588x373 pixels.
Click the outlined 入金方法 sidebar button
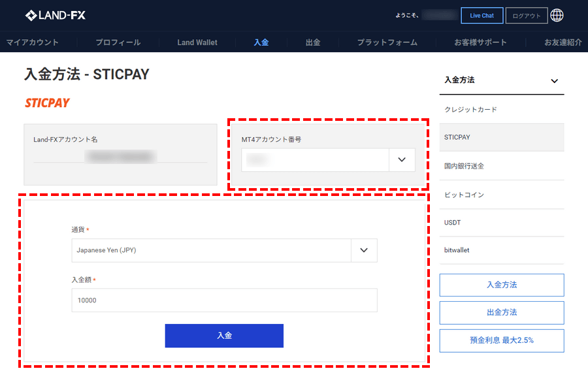(502, 285)
